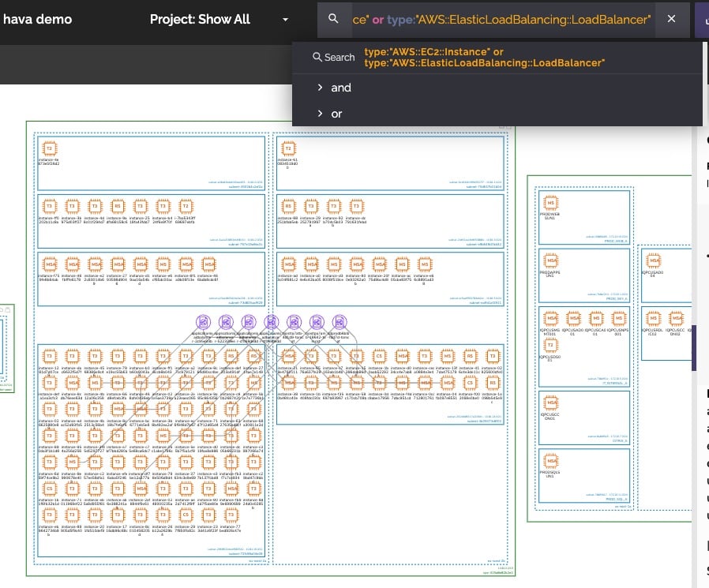Screen dimensions: 709x588
Task: Clear the search query with the X button
Action: click(x=672, y=19)
